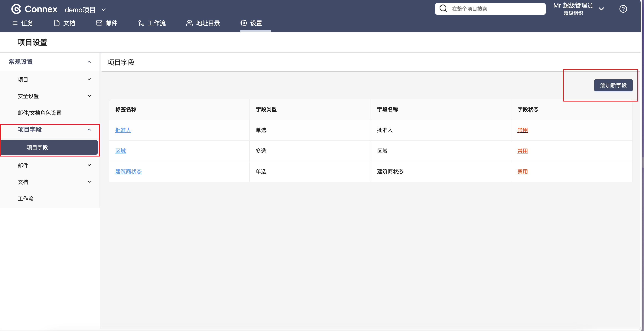Click the 工作流 workflow icon
Image resolution: width=644 pixels, height=331 pixels.
tap(141, 23)
